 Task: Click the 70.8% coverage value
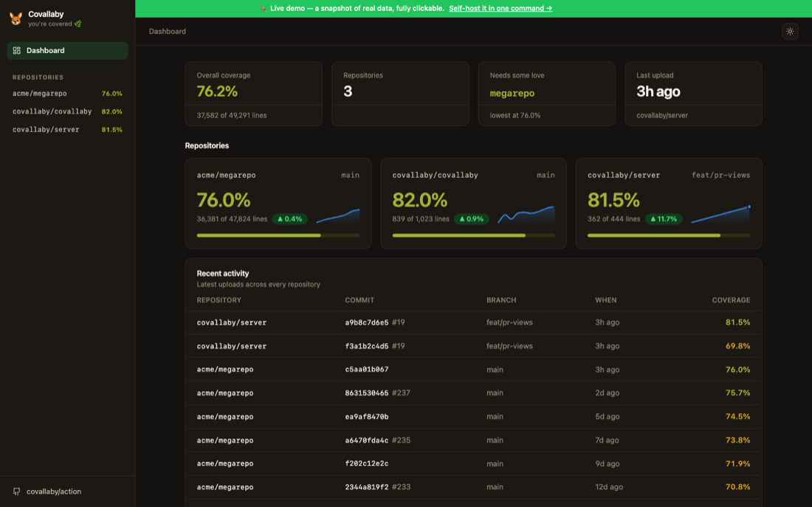pos(738,487)
